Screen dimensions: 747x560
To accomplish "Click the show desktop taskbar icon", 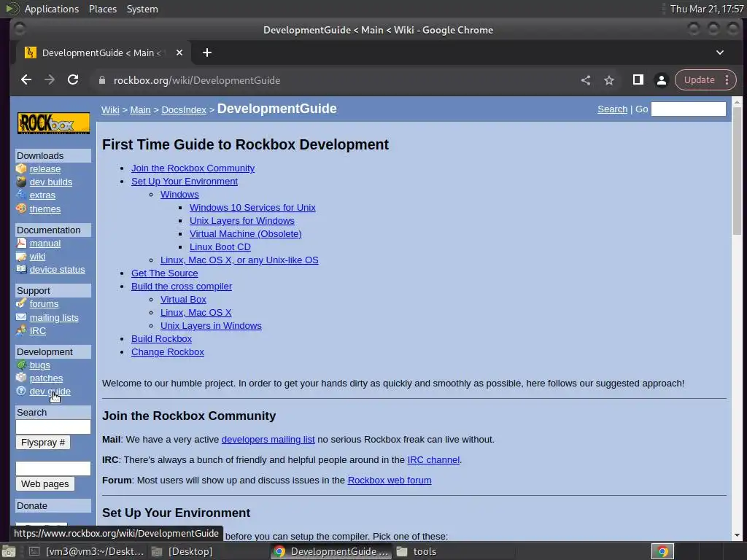I will (9, 551).
